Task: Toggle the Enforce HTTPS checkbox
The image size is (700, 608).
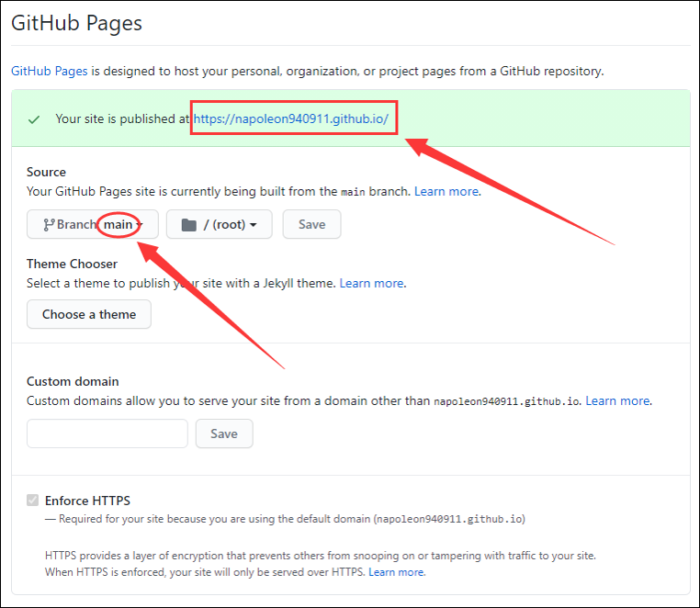Action: coord(33,501)
